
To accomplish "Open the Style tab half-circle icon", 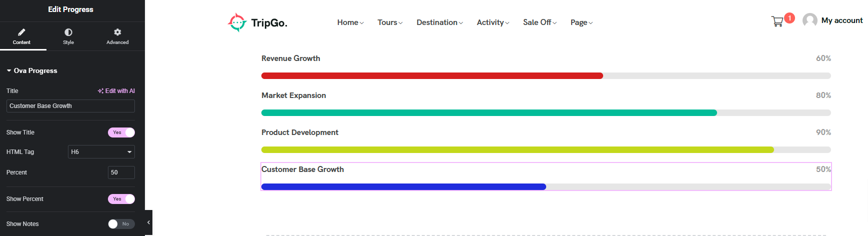I will tap(68, 32).
